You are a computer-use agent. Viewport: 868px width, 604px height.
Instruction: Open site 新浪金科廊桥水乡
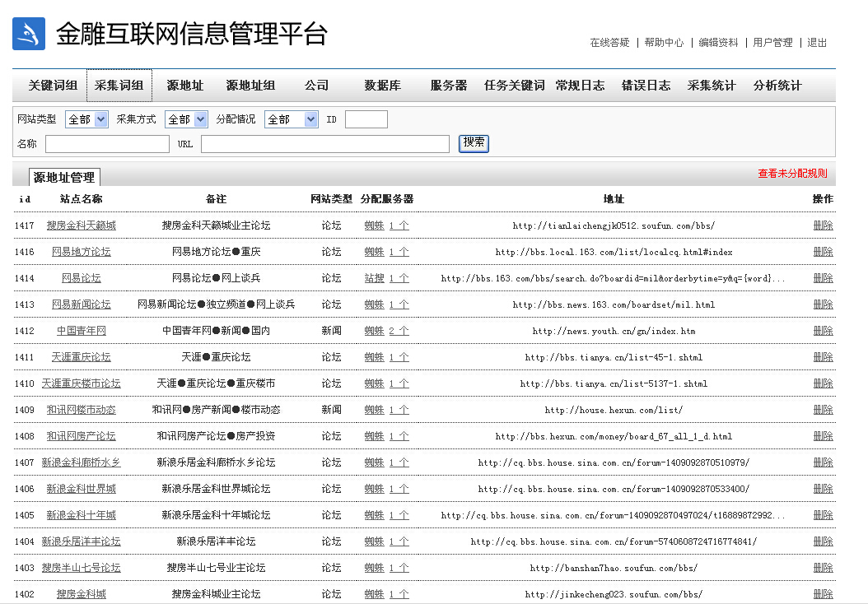click(82, 462)
